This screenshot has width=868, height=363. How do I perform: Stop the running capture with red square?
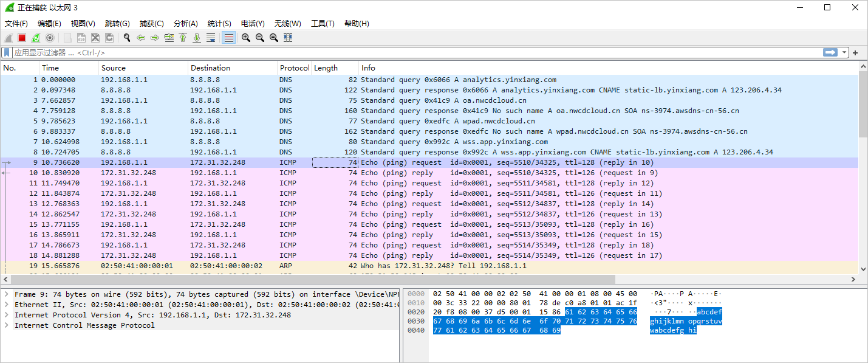[x=22, y=38]
